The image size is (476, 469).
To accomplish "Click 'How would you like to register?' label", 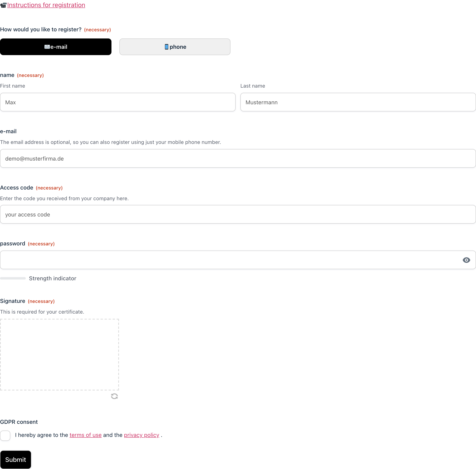I will (41, 30).
